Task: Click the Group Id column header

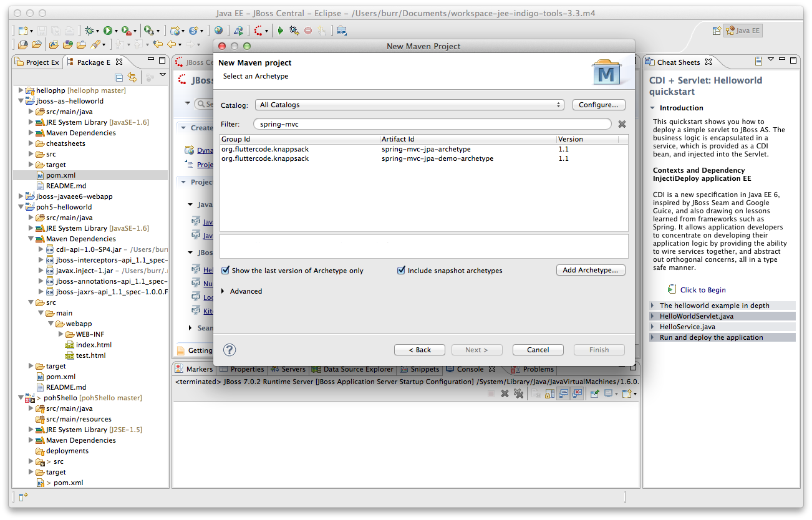Action: point(300,139)
